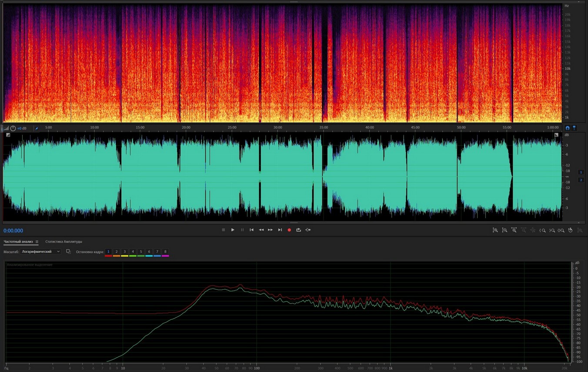The height and width of the screenshot is (372, 588).
Task: Click hold frame button 5
Action: (x=141, y=251)
